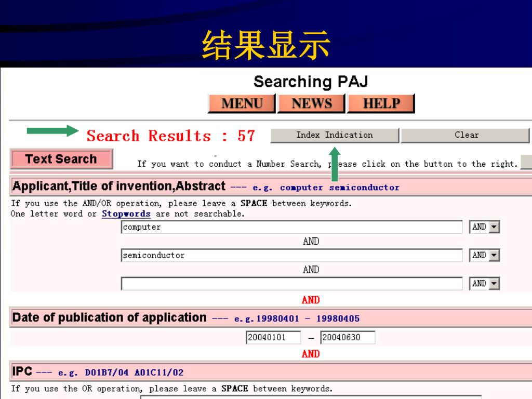Click the Clear button

[x=465, y=135]
